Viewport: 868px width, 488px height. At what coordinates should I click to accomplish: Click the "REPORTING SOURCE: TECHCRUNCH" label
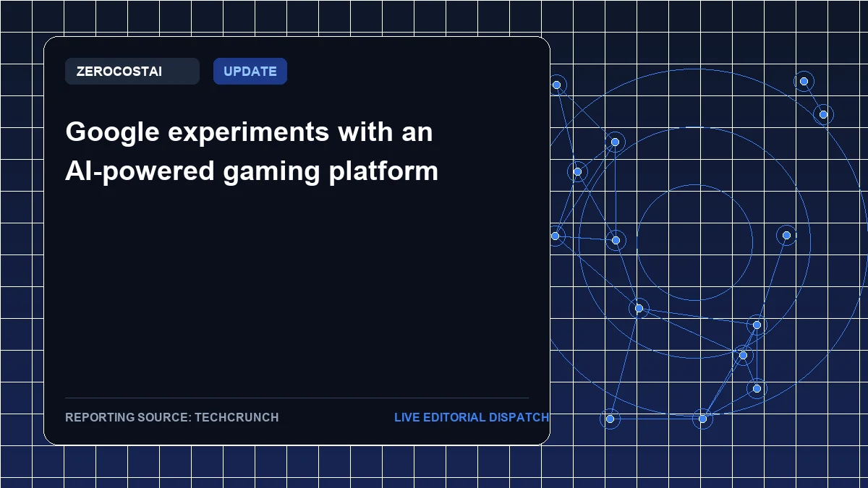click(x=172, y=417)
